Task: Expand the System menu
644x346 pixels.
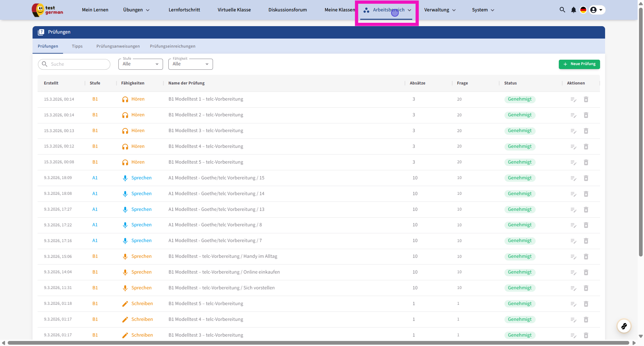Action: click(x=483, y=10)
